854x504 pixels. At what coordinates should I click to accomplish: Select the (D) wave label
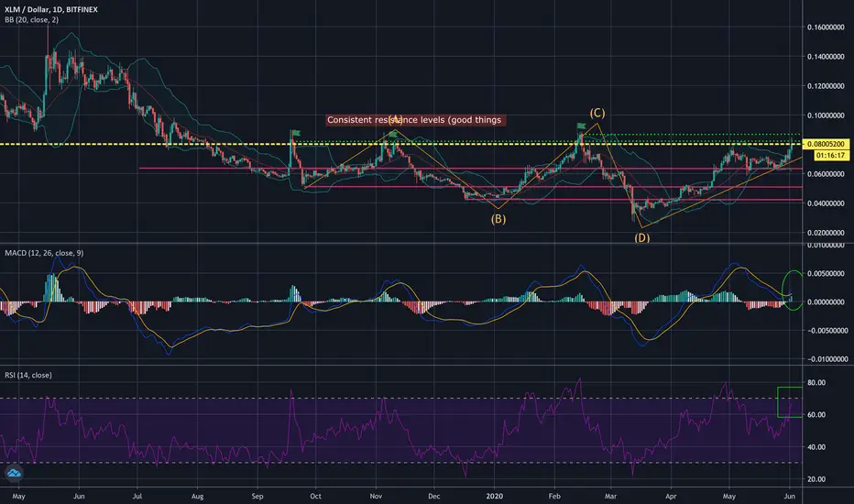(x=641, y=237)
